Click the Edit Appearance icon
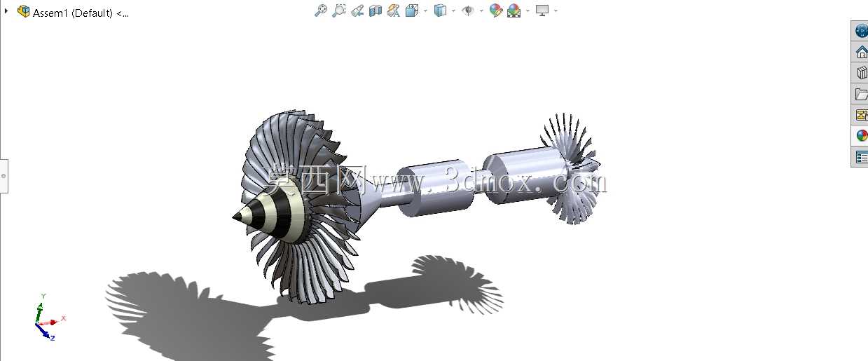The width and height of the screenshot is (868, 361). click(x=496, y=11)
